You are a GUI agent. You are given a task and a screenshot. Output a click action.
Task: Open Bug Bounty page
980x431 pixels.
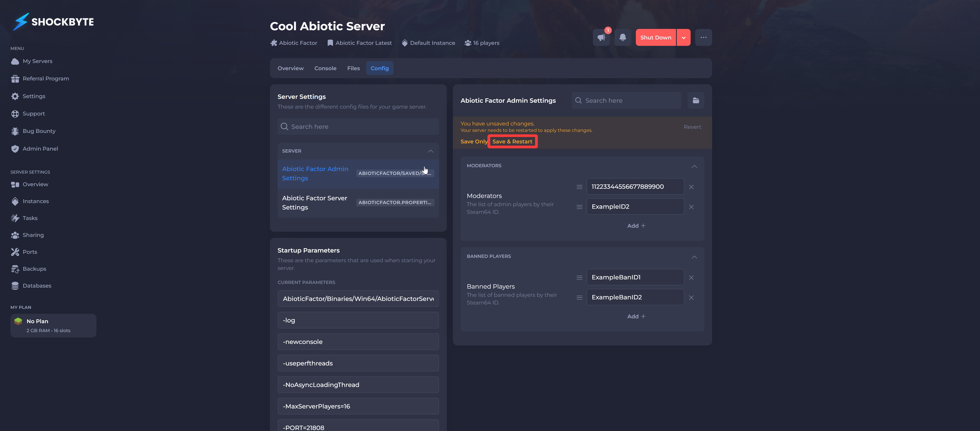(34, 131)
